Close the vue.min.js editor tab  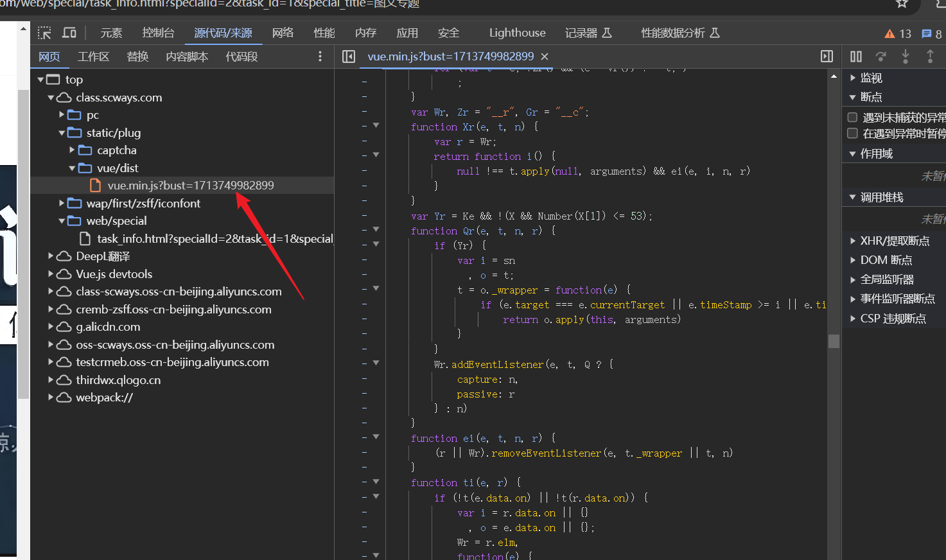pos(545,57)
